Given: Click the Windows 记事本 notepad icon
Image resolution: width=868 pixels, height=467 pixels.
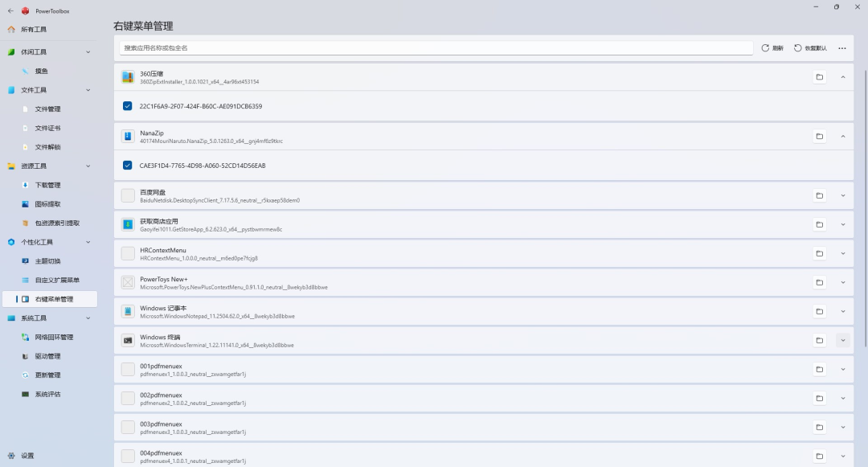Looking at the screenshot, I should coord(128,311).
